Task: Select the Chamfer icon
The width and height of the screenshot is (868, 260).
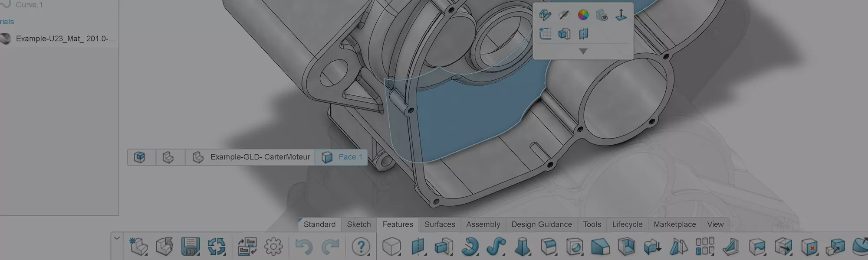Action: point(601,247)
